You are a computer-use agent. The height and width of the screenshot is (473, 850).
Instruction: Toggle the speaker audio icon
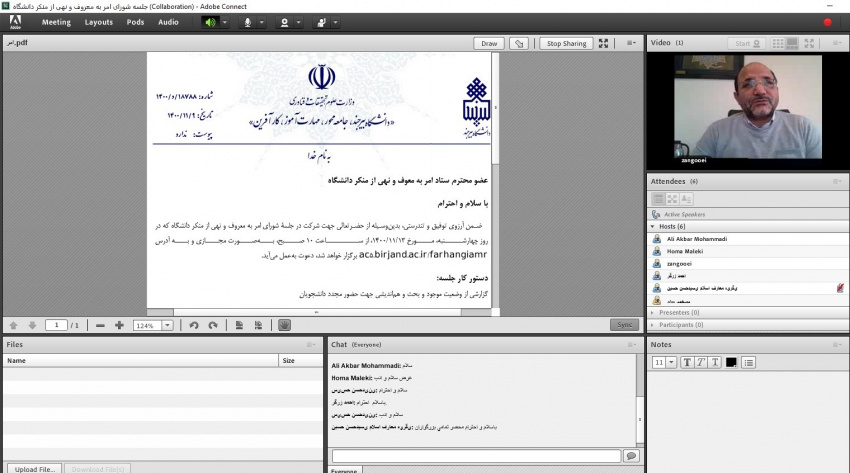point(210,22)
